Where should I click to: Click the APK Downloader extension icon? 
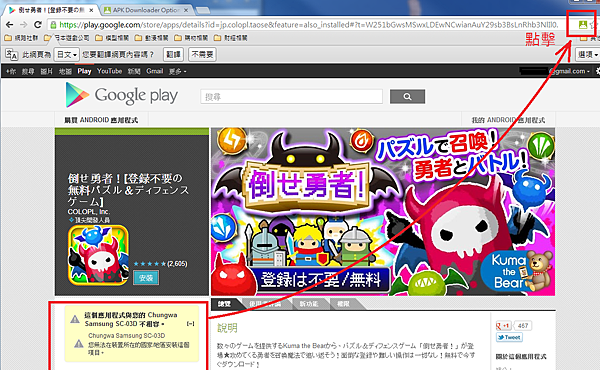[x=582, y=25]
